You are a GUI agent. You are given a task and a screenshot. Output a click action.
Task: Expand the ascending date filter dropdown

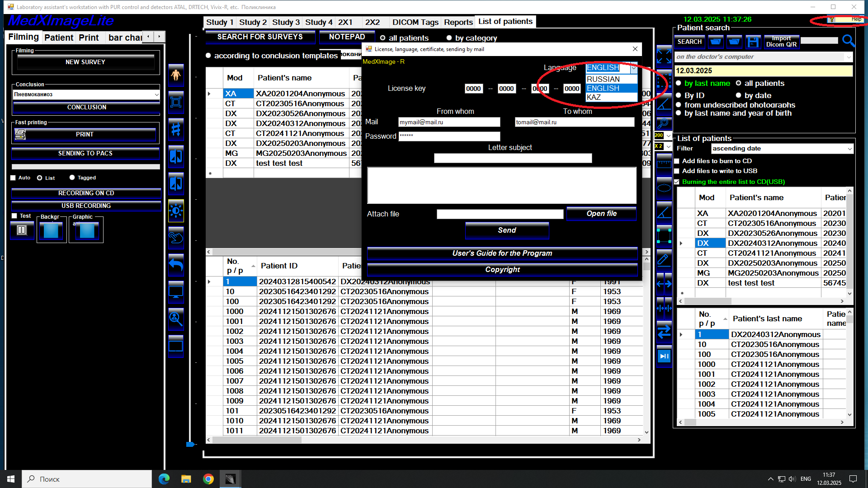point(849,149)
